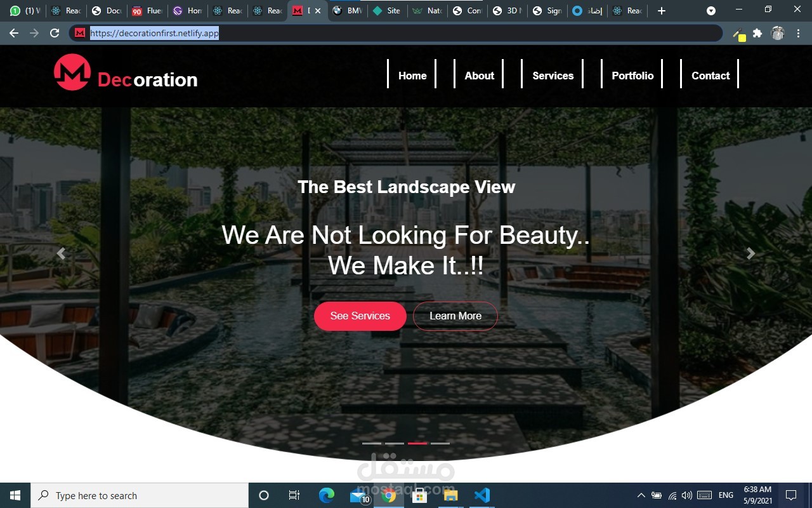
Task: Click the browser forward arrow
Action: [34, 33]
